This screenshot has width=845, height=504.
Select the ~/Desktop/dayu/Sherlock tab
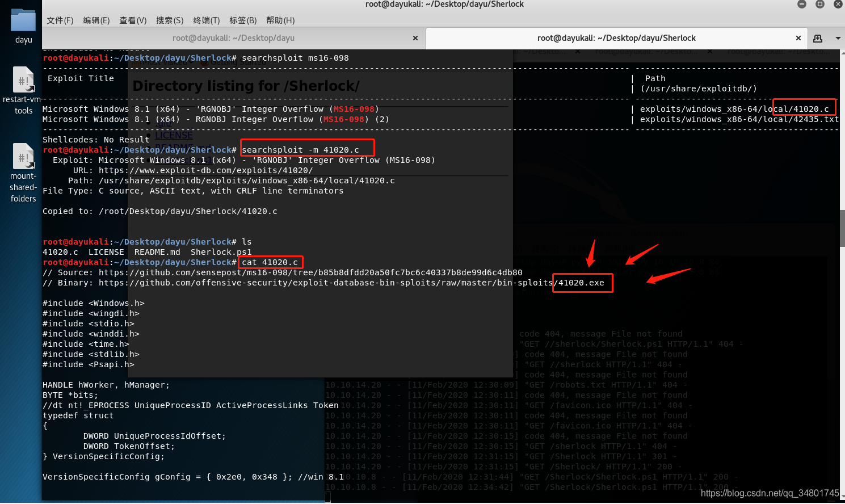point(616,38)
